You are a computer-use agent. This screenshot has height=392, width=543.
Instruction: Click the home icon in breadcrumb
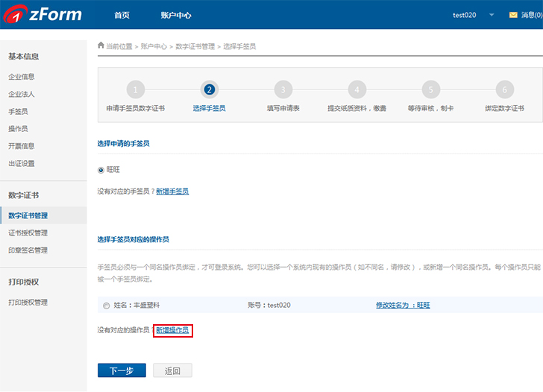click(x=101, y=45)
